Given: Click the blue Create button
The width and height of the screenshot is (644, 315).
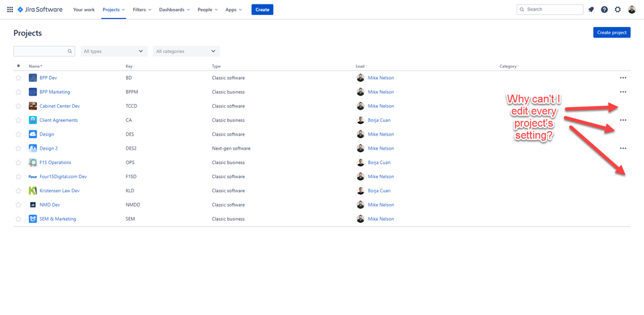Looking at the screenshot, I should pyautogui.click(x=262, y=10).
